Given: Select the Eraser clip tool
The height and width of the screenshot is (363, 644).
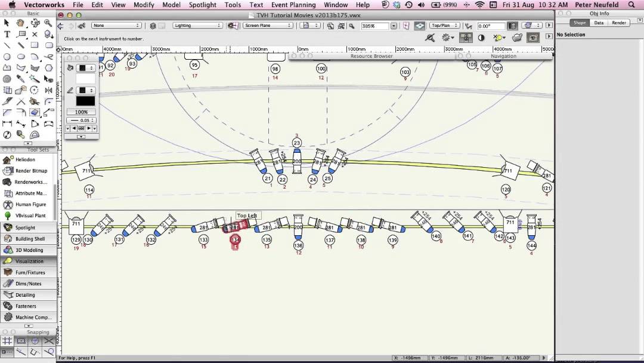Looking at the screenshot, I should 35,112.
